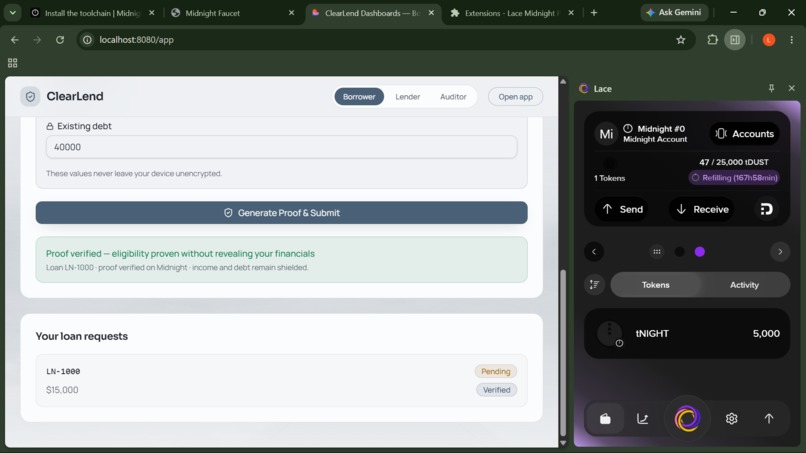Viewport: 806px width, 453px height.
Task: Switch to the Borrower role
Action: click(359, 97)
